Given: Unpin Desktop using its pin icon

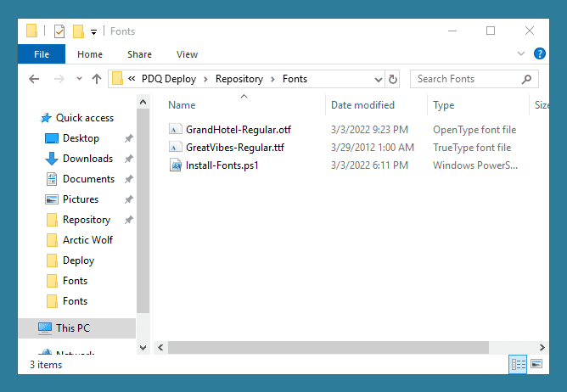Looking at the screenshot, I should pyautogui.click(x=129, y=138).
